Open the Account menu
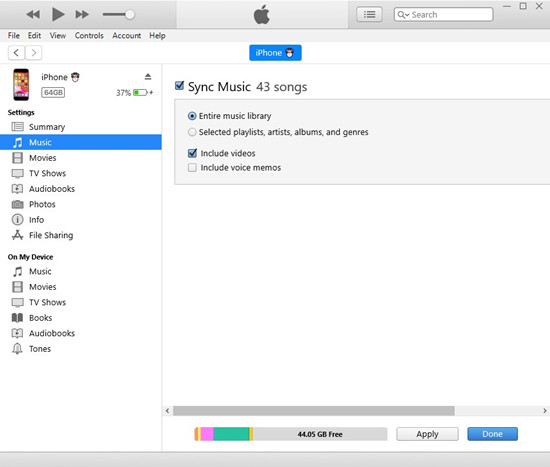This screenshot has width=550, height=467. (x=127, y=35)
